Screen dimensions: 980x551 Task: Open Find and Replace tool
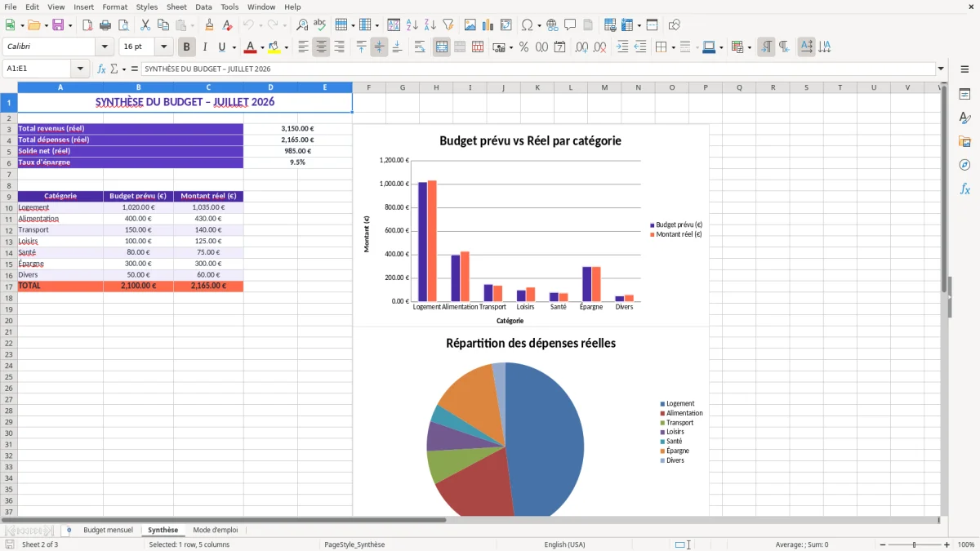click(302, 25)
